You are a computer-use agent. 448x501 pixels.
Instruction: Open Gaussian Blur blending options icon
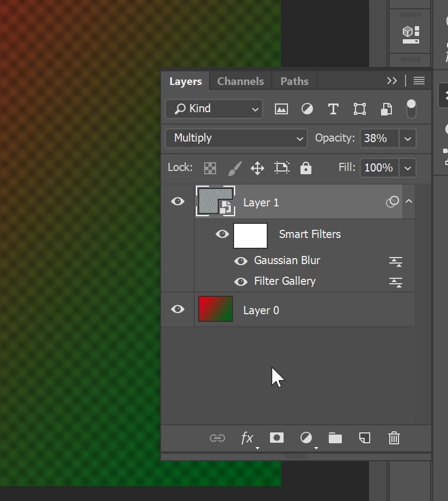[x=396, y=262]
